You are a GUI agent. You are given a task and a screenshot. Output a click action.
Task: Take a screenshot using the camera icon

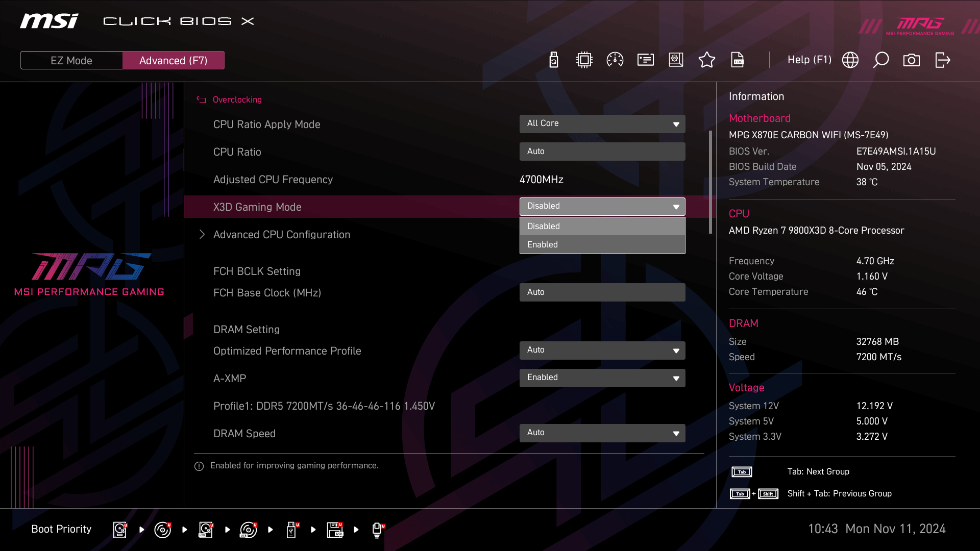coord(912,60)
